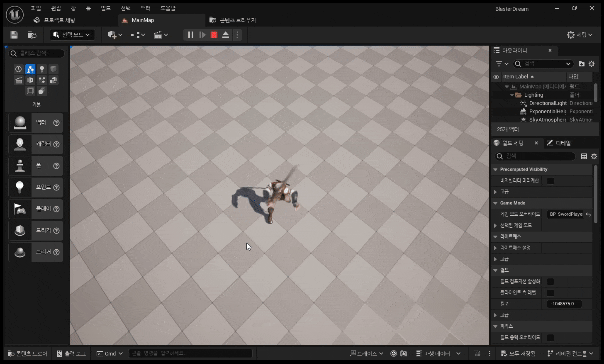Collapse the MainMap world tree row
The width and height of the screenshot is (604, 364).
tap(507, 87)
